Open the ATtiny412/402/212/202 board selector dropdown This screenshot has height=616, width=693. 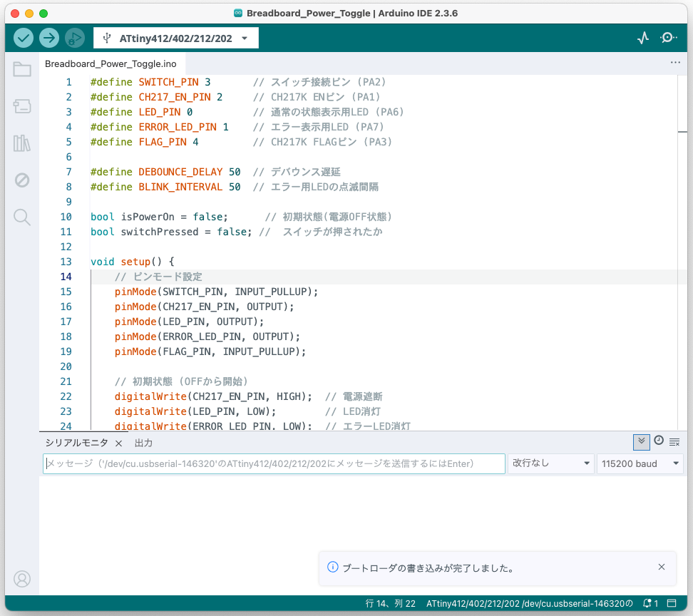coord(176,38)
